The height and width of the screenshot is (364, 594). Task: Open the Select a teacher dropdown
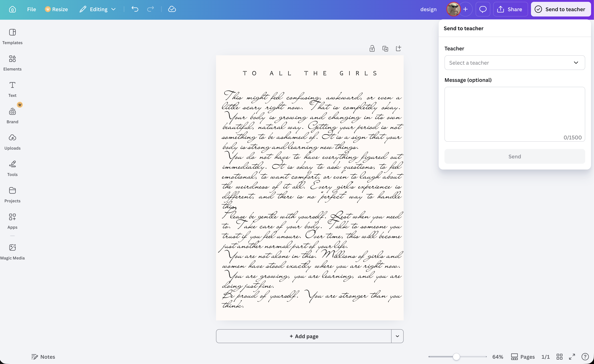(x=514, y=63)
